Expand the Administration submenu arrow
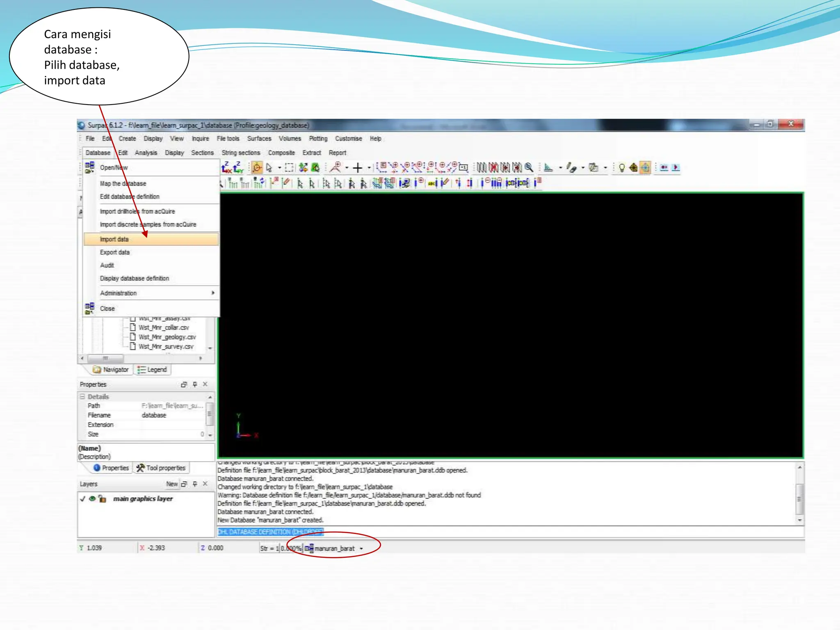Image resolution: width=840 pixels, height=630 pixels. coord(213,293)
